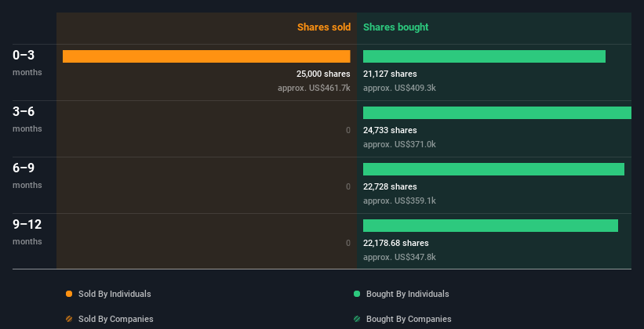The image size is (644, 329).
Task: Click the approx. US$371.0k amount
Action: coord(399,144)
